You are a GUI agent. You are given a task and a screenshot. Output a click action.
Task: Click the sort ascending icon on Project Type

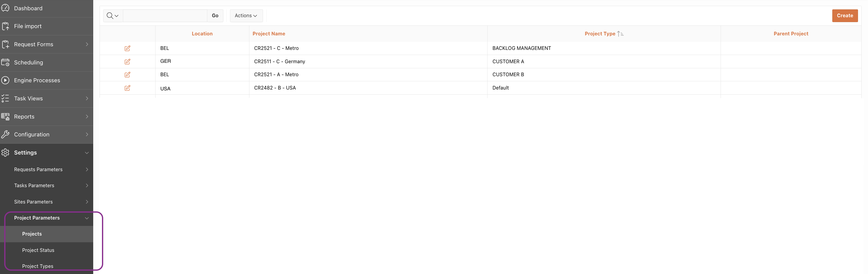[620, 34]
